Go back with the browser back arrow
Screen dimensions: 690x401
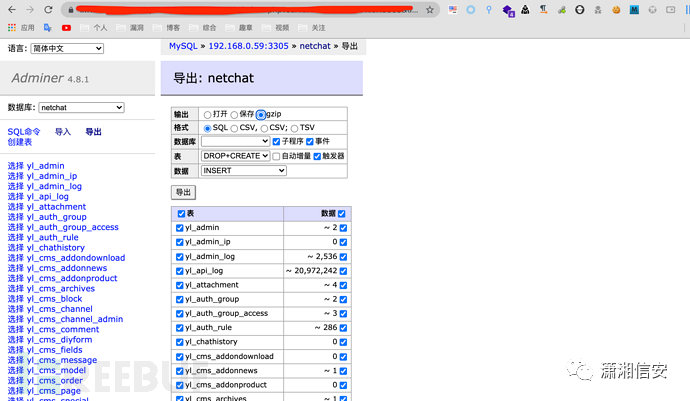pyautogui.click(x=12, y=9)
